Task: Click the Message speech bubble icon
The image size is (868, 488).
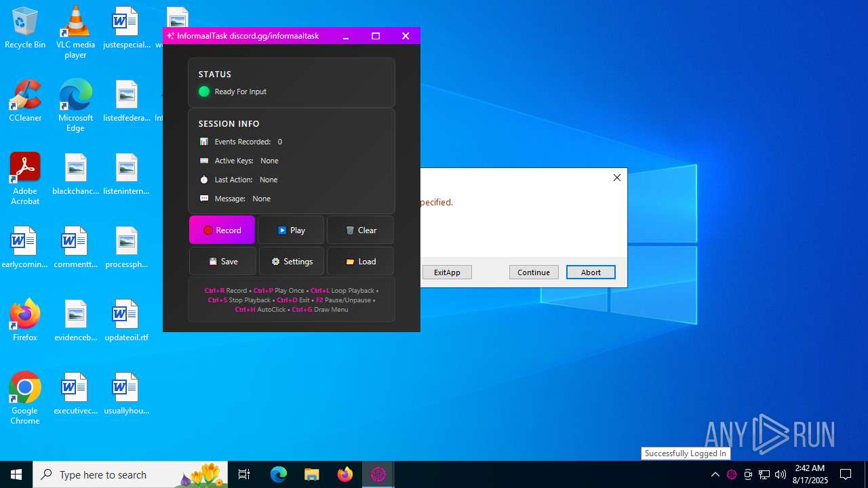Action: coord(204,199)
